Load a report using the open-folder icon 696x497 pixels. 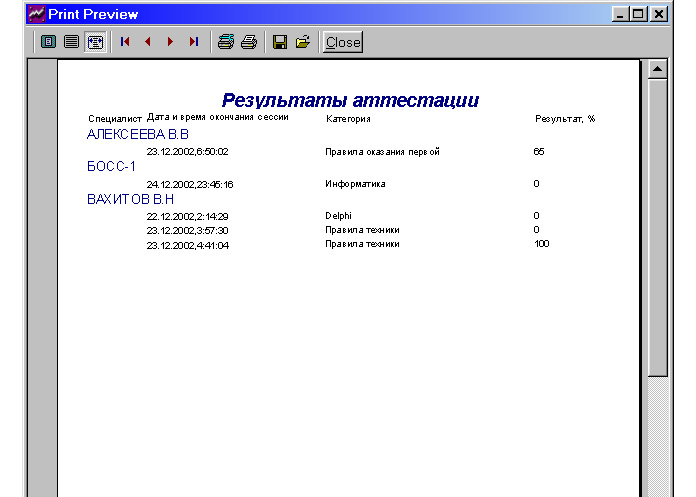[303, 42]
